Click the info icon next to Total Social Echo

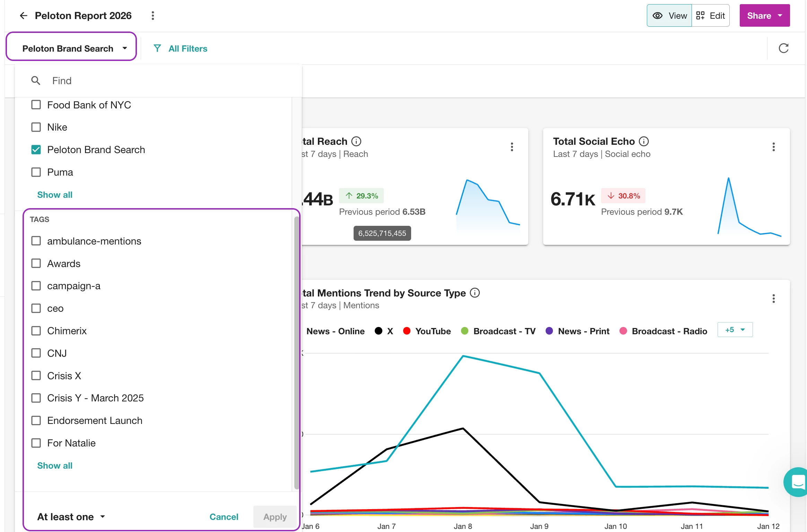click(644, 141)
